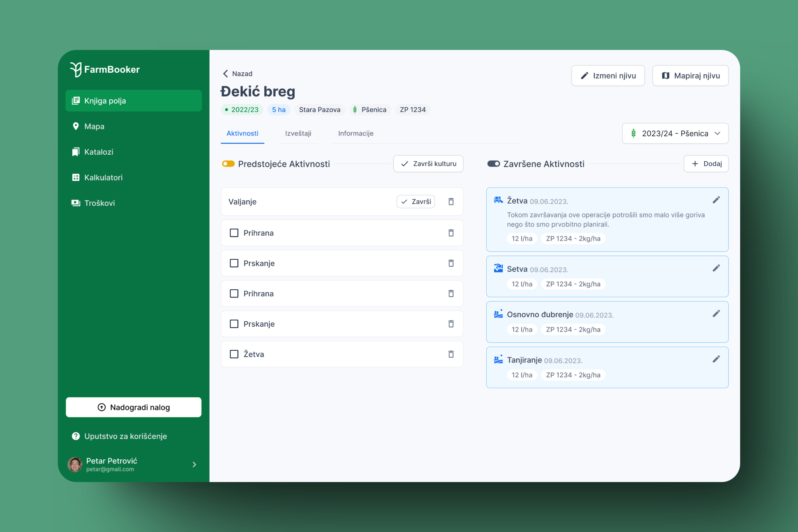Viewport: 798px width, 532px height.
Task: Click pencil icon on Osnovno đubrenje card
Action: pos(716,314)
